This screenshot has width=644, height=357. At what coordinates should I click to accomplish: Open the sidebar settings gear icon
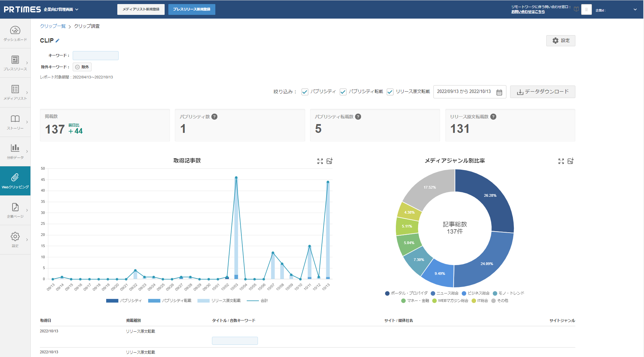15,236
